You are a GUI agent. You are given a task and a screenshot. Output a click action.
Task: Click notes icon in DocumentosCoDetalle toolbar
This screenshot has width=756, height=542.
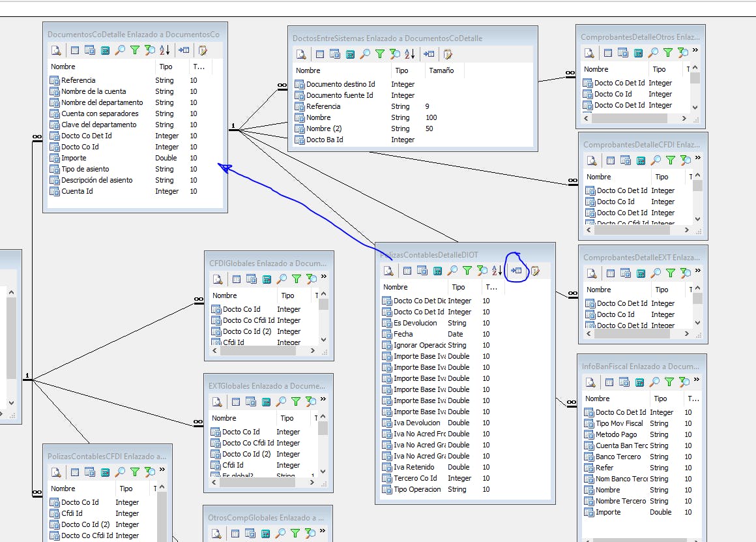203,50
